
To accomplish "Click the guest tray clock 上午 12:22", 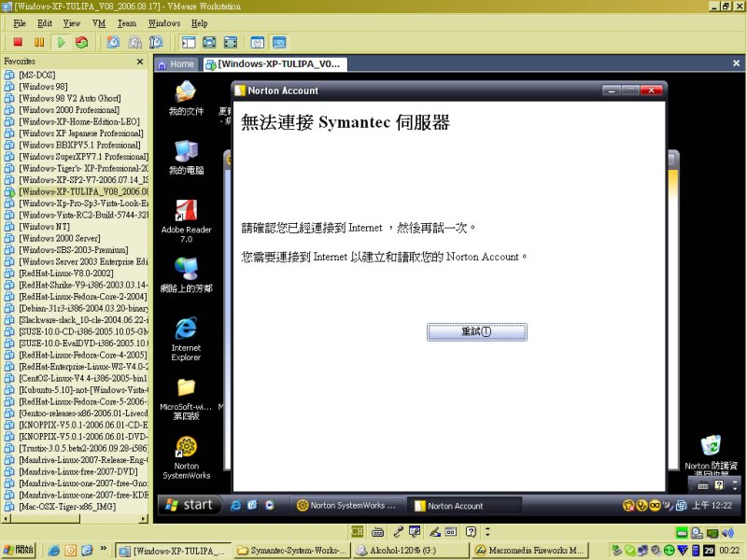I will click(x=712, y=505).
